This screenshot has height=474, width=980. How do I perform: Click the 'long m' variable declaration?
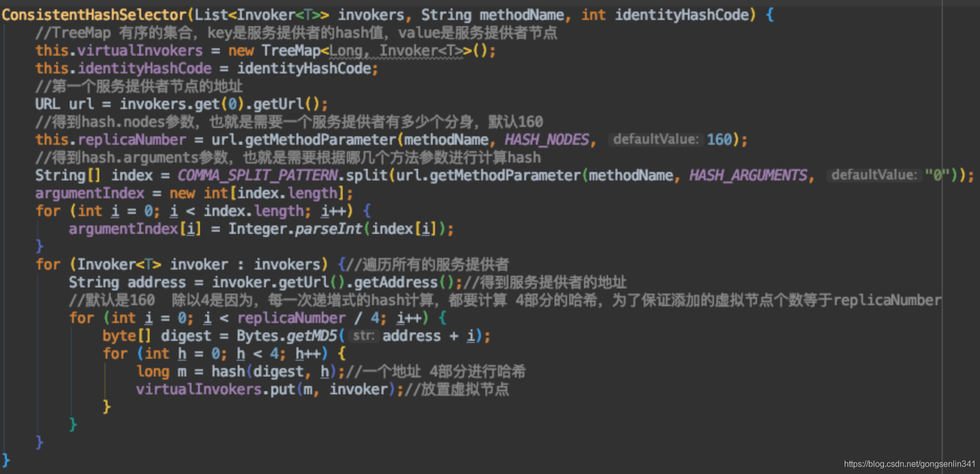pos(161,372)
